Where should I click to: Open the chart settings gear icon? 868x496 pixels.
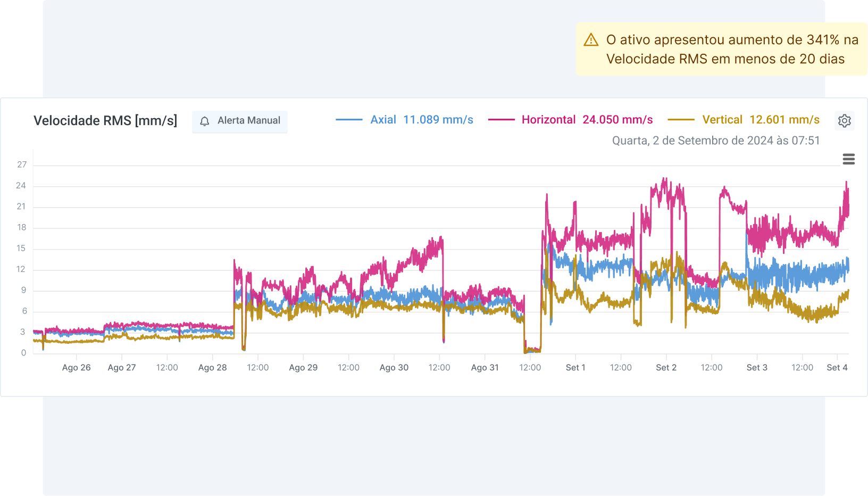pyautogui.click(x=844, y=121)
